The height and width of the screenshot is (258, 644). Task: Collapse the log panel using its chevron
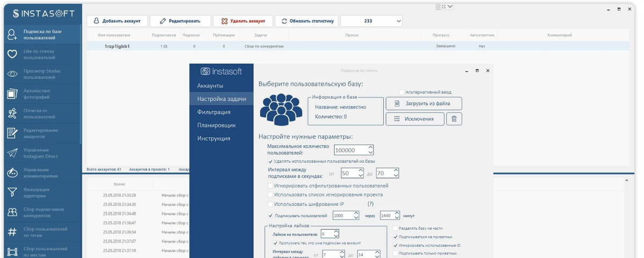[x=626, y=180]
